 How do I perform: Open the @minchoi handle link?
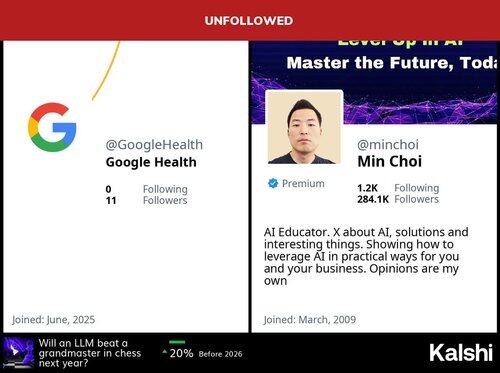point(388,145)
